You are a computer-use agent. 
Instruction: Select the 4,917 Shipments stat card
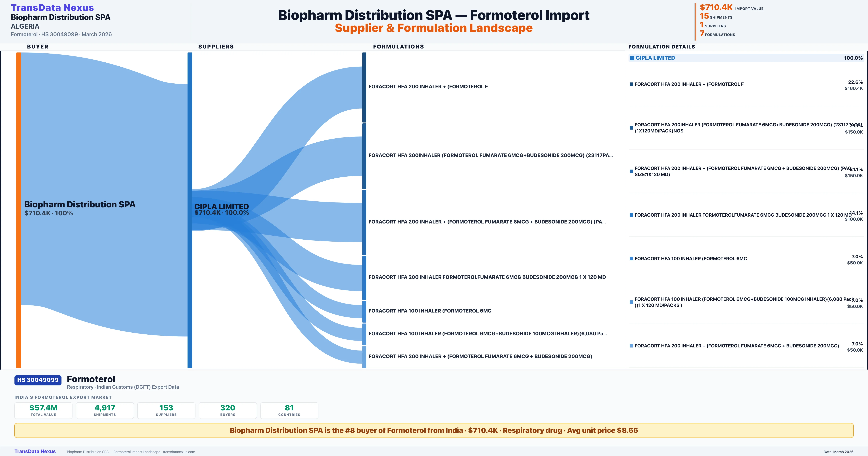coord(105,410)
